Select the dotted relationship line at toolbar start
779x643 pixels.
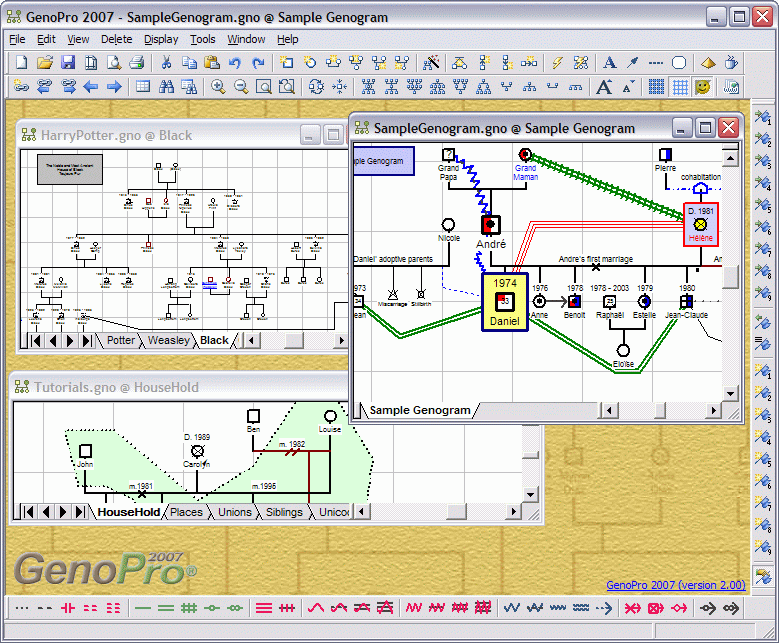tap(21, 608)
